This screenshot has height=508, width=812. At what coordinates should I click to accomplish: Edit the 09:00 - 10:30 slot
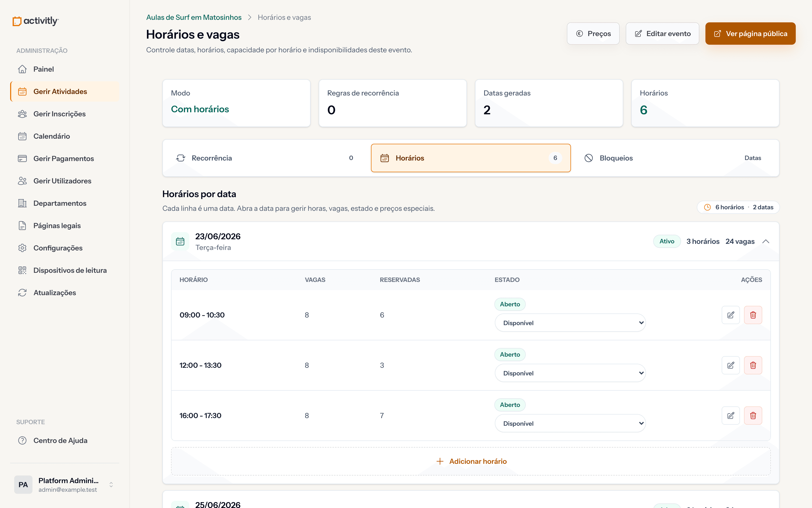[731, 315]
